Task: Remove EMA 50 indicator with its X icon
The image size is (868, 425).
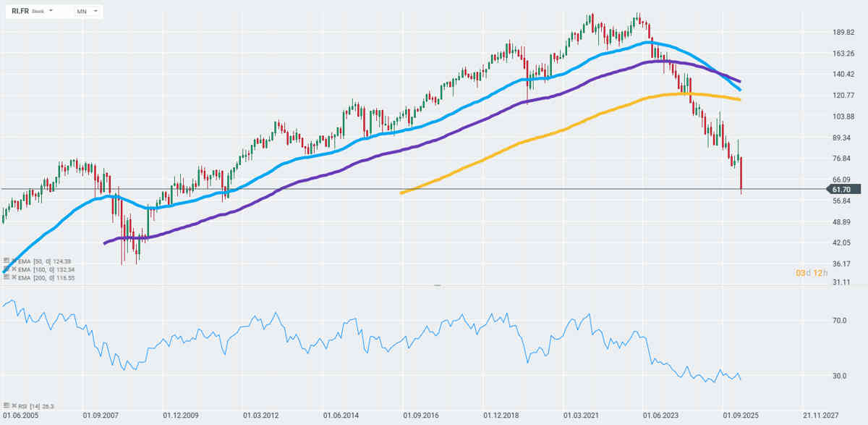Action: [13, 261]
